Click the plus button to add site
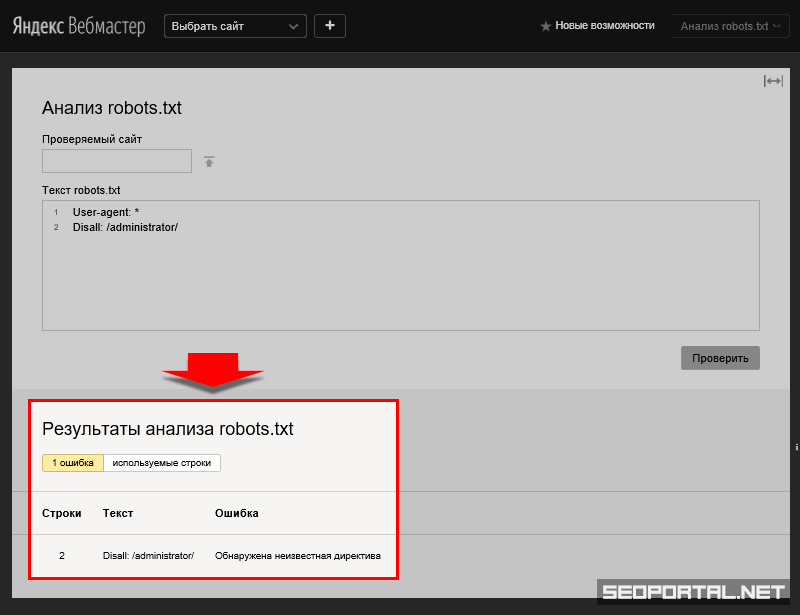Viewport: 800px width, 615px height. pos(330,26)
